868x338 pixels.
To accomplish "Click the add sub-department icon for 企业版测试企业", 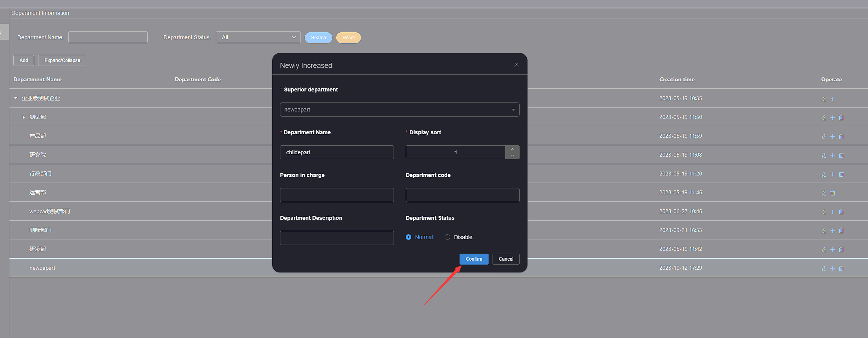I will pyautogui.click(x=832, y=99).
